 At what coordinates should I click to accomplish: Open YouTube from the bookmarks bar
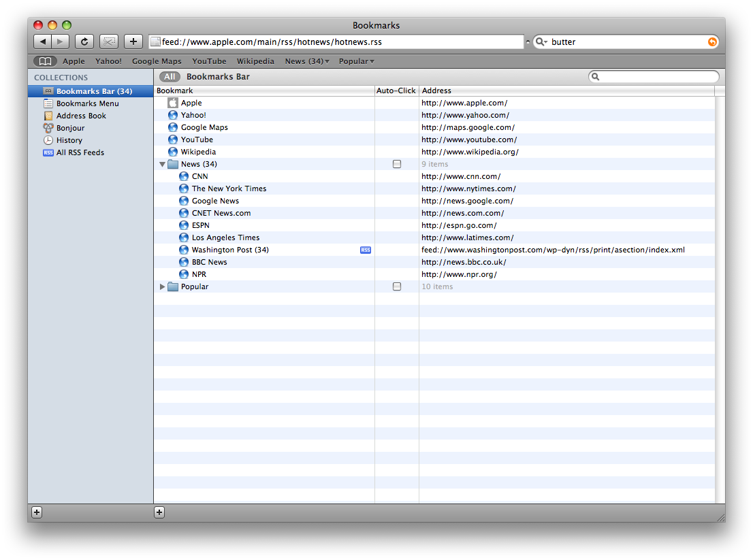[x=209, y=61]
